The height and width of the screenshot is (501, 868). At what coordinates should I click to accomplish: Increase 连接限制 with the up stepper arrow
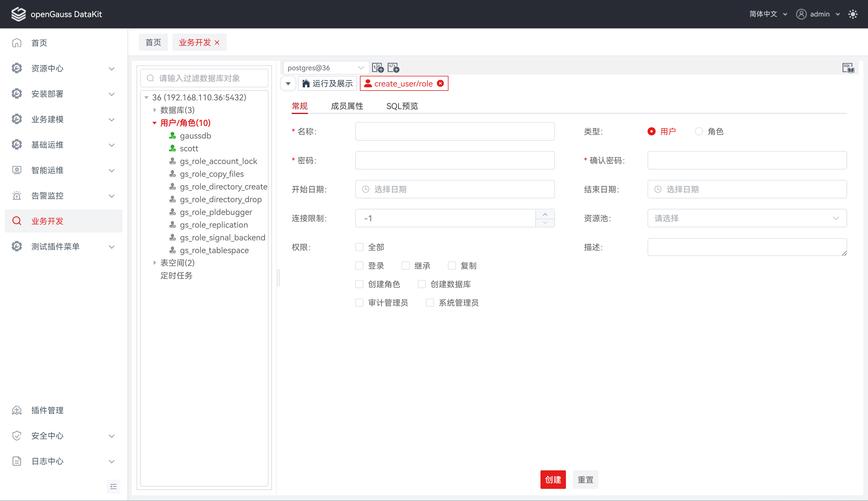pyautogui.click(x=545, y=214)
